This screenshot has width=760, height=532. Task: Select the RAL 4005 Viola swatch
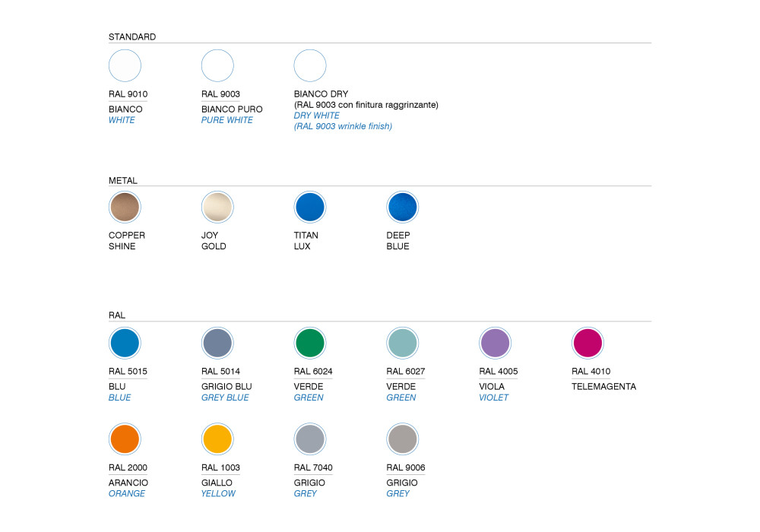tap(495, 343)
